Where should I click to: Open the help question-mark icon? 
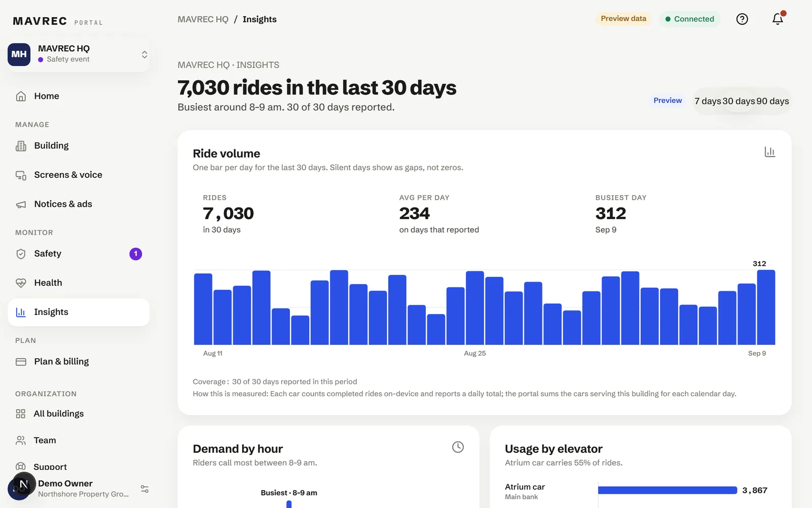742,19
